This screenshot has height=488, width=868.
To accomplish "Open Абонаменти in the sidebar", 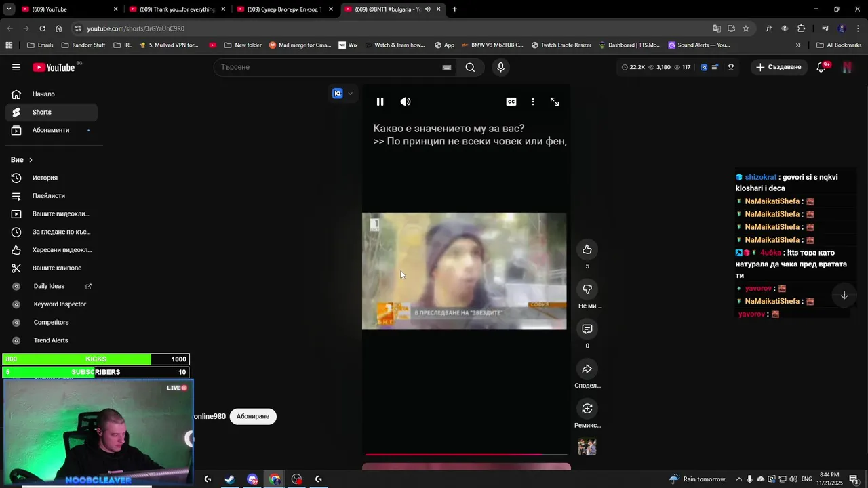I will pos(52,130).
